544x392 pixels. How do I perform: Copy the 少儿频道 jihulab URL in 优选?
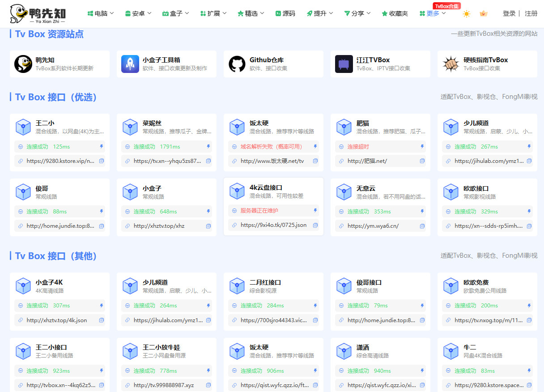(529, 161)
